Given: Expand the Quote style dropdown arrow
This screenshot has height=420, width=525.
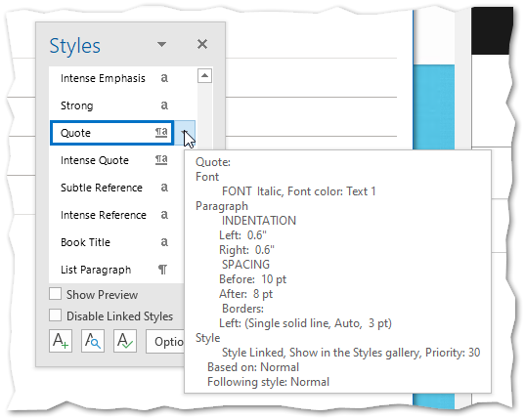Looking at the screenshot, I should pos(185,133).
